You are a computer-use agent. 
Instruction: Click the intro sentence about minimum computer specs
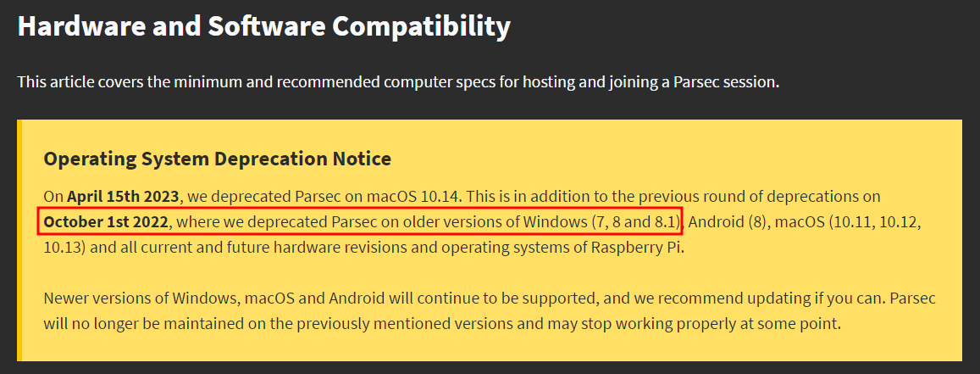click(399, 82)
